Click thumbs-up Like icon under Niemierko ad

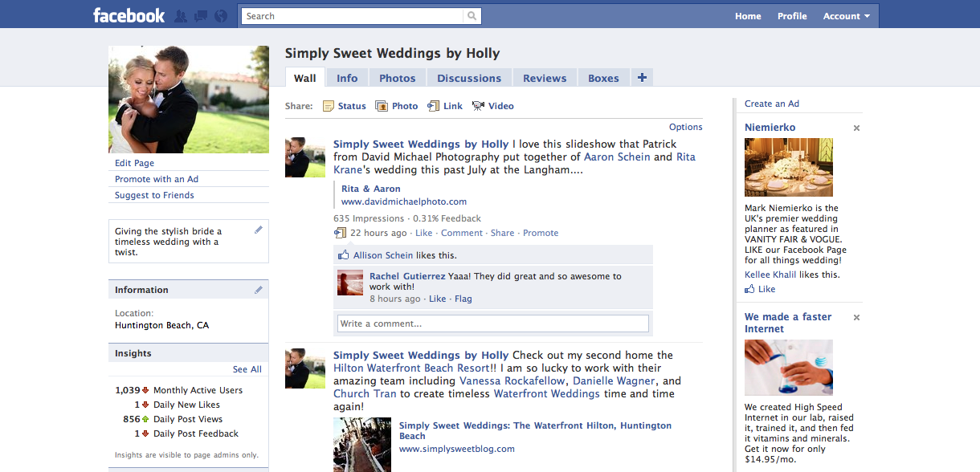[750, 289]
